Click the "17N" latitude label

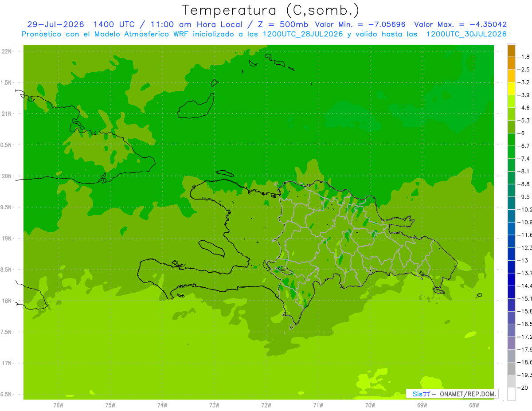click(8, 363)
